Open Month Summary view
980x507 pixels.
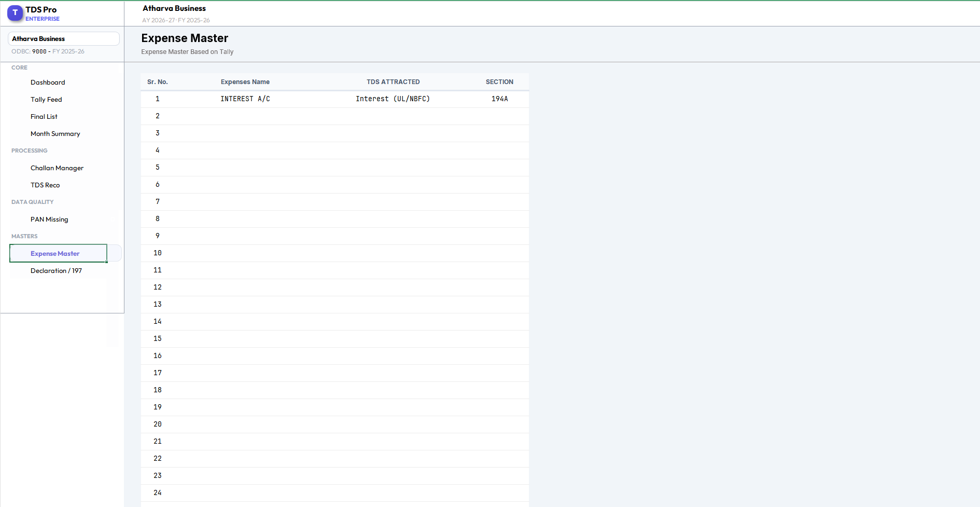(55, 133)
